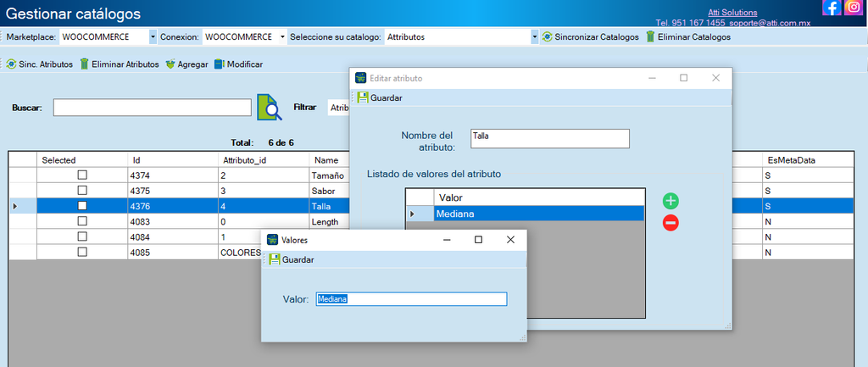Open the Atti Solutions link

click(732, 12)
